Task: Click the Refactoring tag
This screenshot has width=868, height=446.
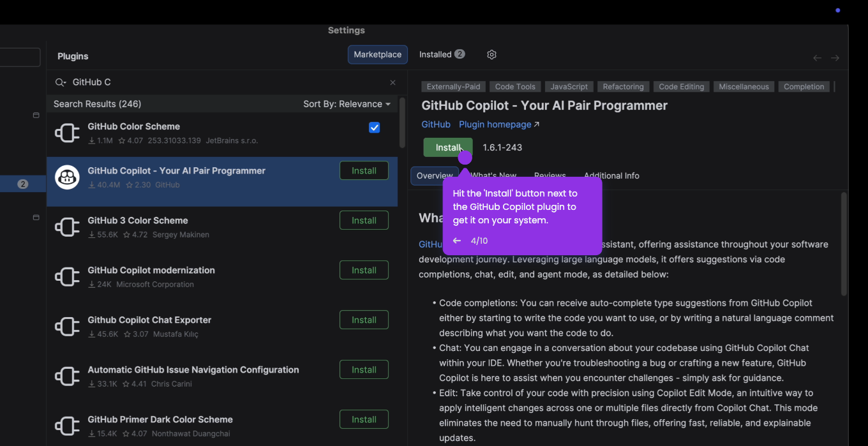Action: click(624, 87)
